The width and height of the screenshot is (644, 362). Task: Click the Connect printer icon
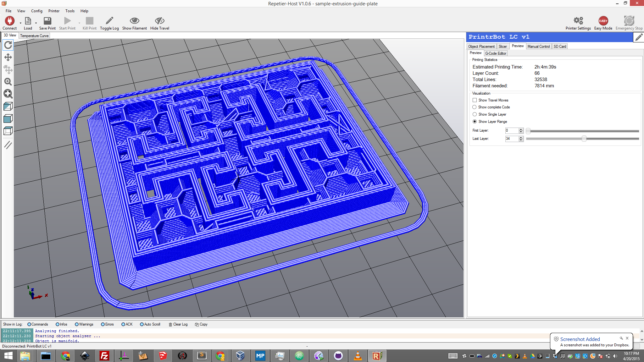tap(9, 21)
